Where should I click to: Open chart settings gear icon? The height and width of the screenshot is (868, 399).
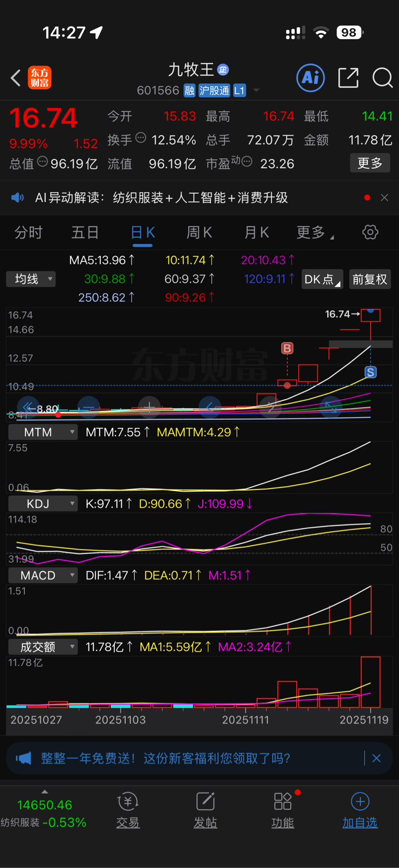coord(370,232)
